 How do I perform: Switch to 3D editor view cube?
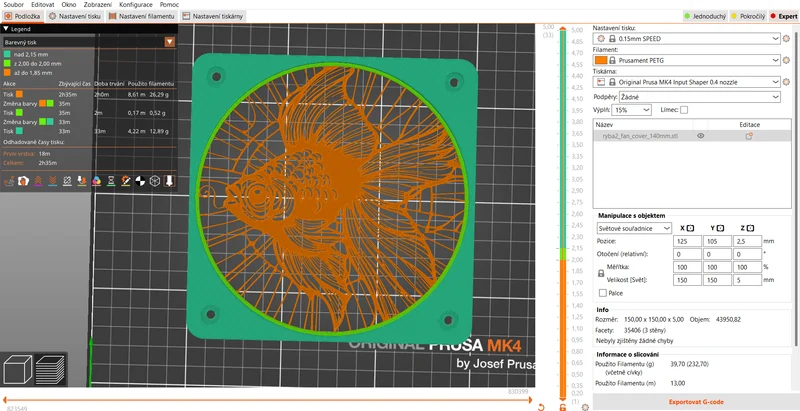click(18, 369)
